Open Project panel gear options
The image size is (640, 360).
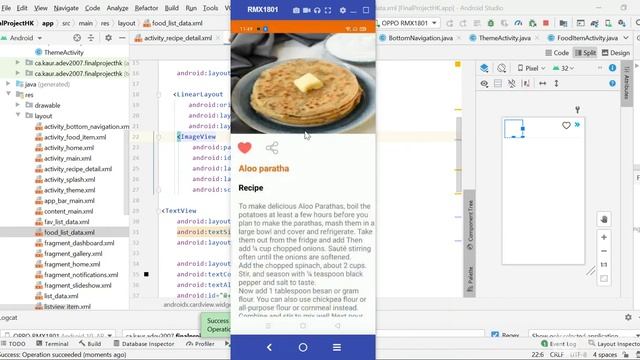coord(108,38)
